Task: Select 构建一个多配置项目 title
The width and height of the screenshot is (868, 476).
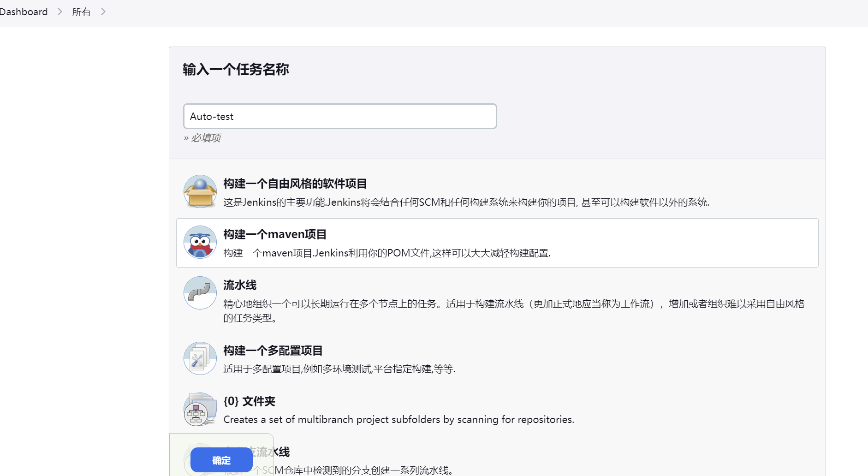Action: [273, 351]
